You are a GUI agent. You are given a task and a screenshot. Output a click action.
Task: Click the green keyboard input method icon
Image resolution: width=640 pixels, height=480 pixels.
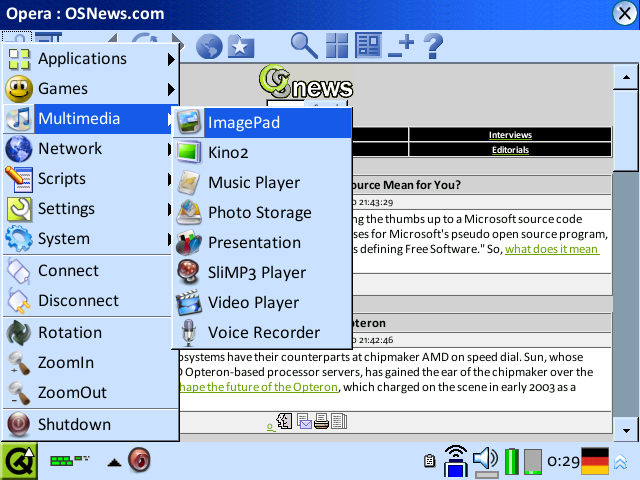pyautogui.click(x=69, y=461)
